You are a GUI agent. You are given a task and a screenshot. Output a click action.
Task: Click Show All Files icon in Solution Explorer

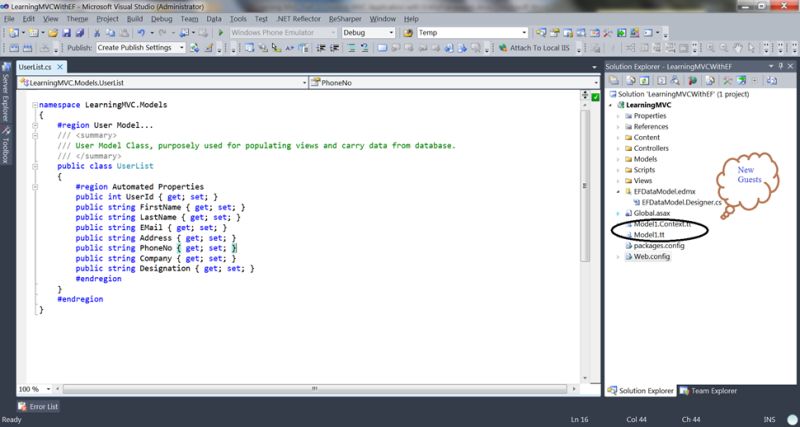click(631, 81)
